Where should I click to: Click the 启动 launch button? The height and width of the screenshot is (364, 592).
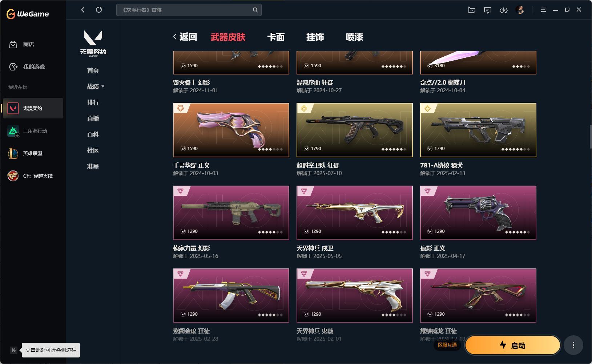[513, 345]
